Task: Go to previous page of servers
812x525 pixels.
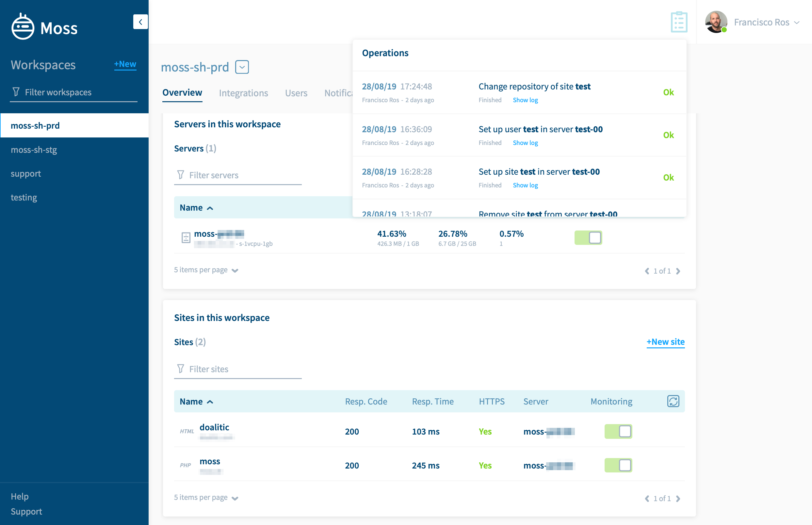Action: 647,271
